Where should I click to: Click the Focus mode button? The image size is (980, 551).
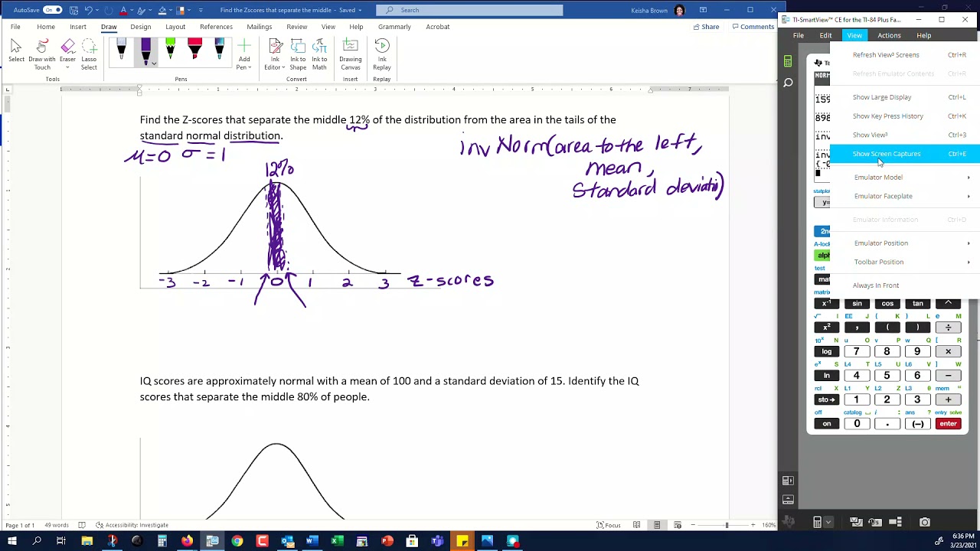609,525
